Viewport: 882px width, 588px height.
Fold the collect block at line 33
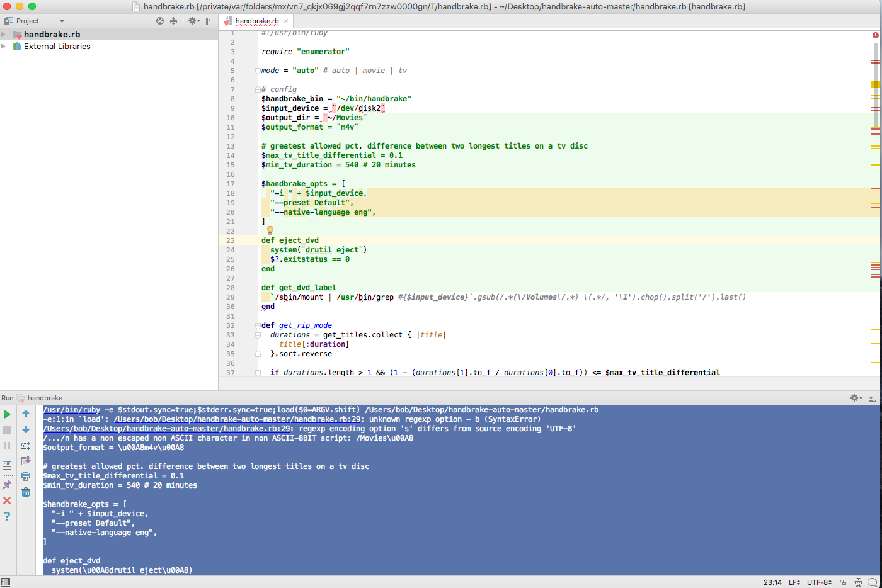click(258, 335)
